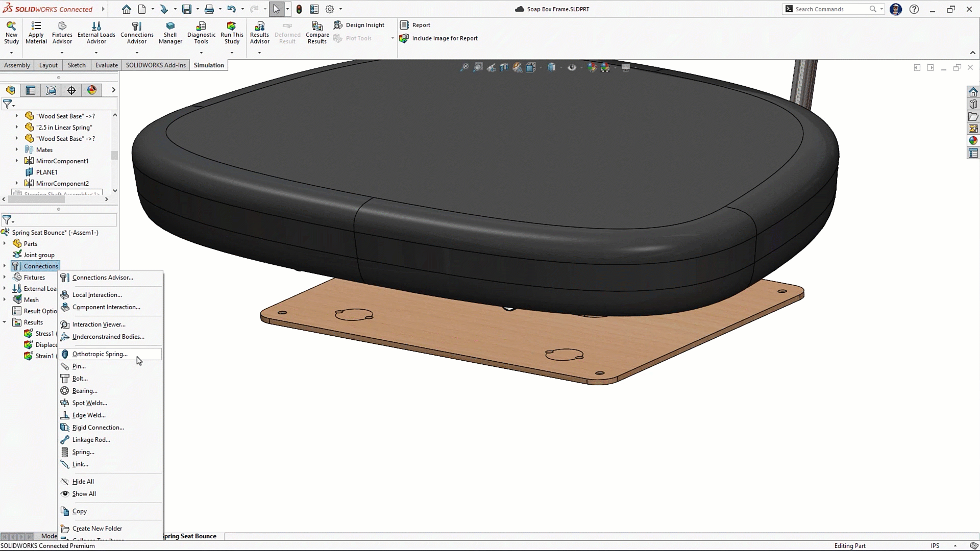Open Diagnostic Tools
The width and height of the screenshot is (980, 551).
point(201,33)
